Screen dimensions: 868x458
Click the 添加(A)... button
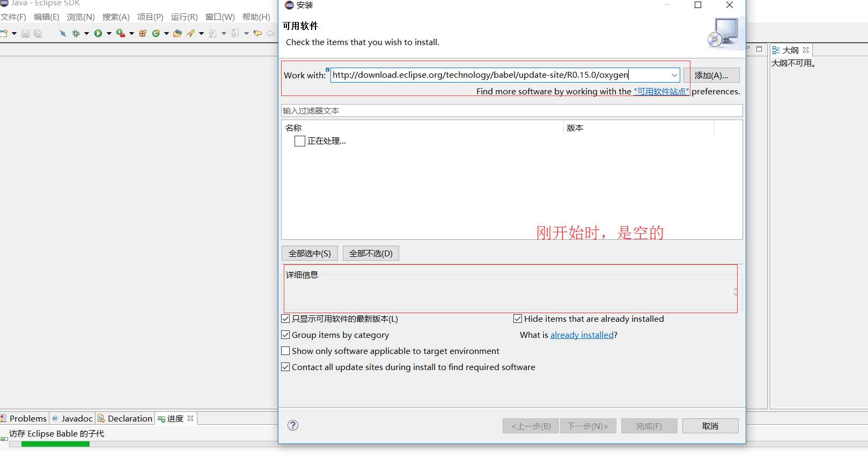(711, 75)
